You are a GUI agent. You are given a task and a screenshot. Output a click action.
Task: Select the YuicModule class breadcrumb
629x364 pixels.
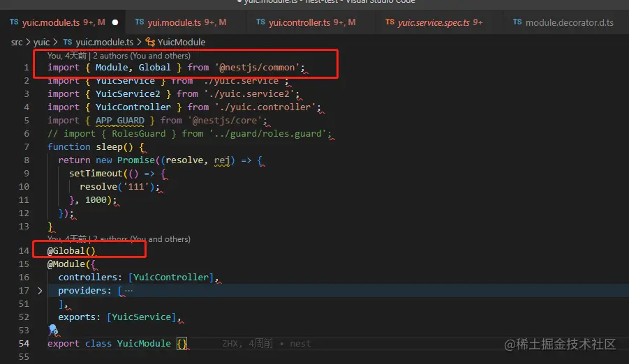182,42
